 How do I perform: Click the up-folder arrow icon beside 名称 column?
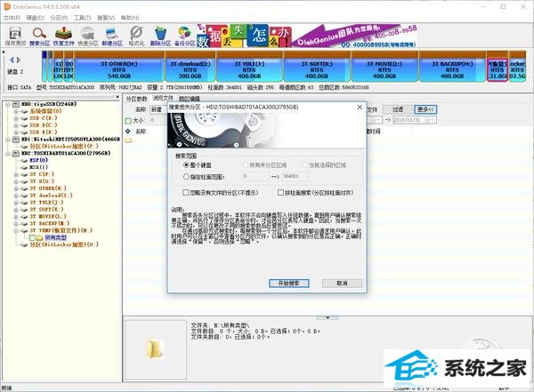click(128, 131)
